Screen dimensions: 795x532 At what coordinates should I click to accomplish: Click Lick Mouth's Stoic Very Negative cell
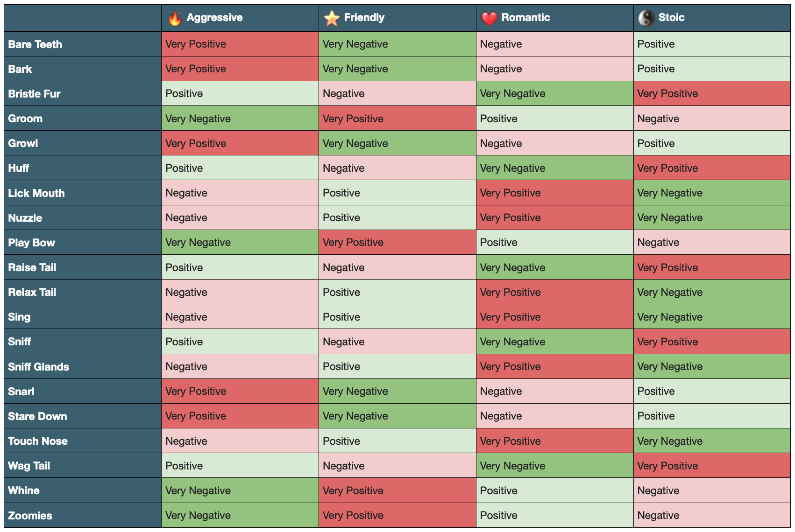pos(712,193)
